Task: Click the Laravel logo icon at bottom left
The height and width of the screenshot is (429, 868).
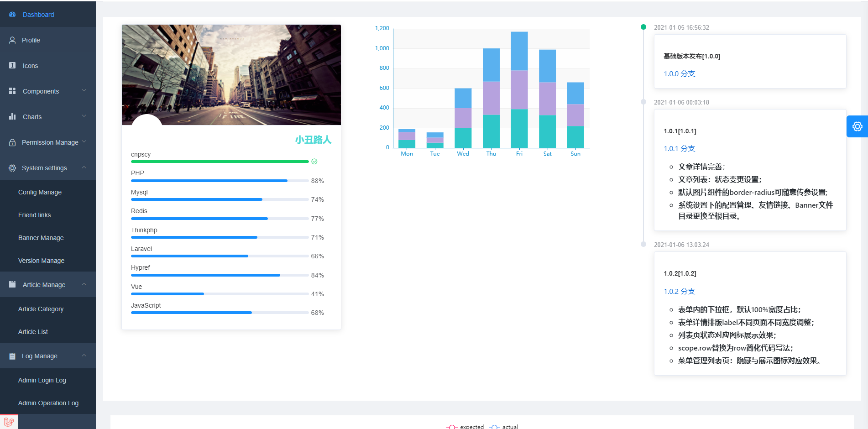Action: click(9, 422)
